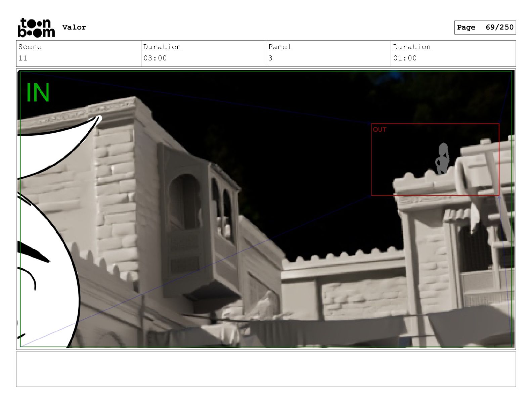The height and width of the screenshot is (411, 532).
Task: Click the green 'IN' camera label
Action: [38, 93]
